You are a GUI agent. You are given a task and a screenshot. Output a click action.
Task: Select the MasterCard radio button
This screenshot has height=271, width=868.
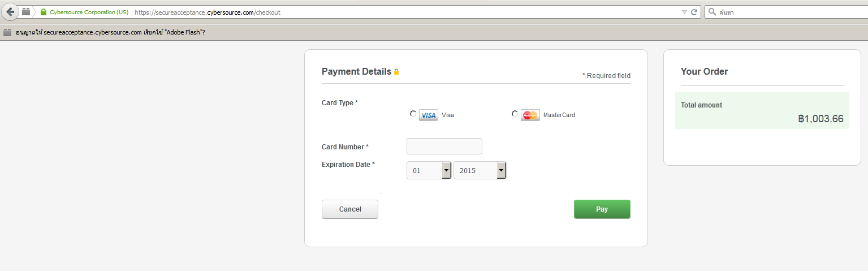coord(515,114)
